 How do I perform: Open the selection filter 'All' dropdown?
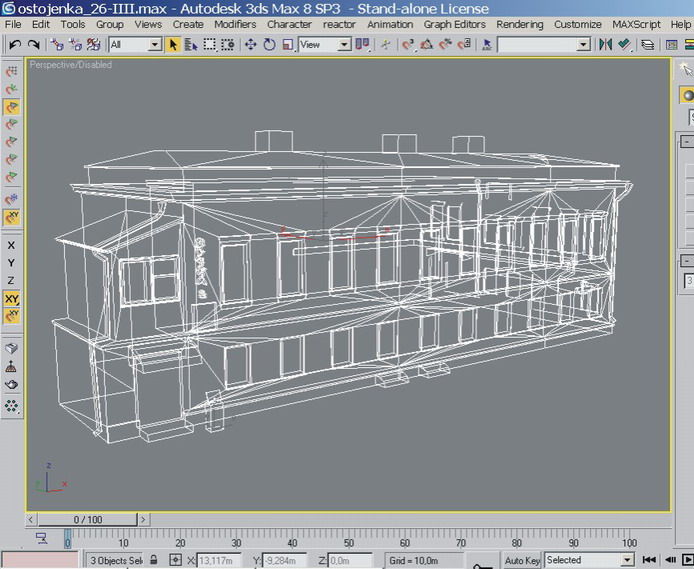(155, 45)
